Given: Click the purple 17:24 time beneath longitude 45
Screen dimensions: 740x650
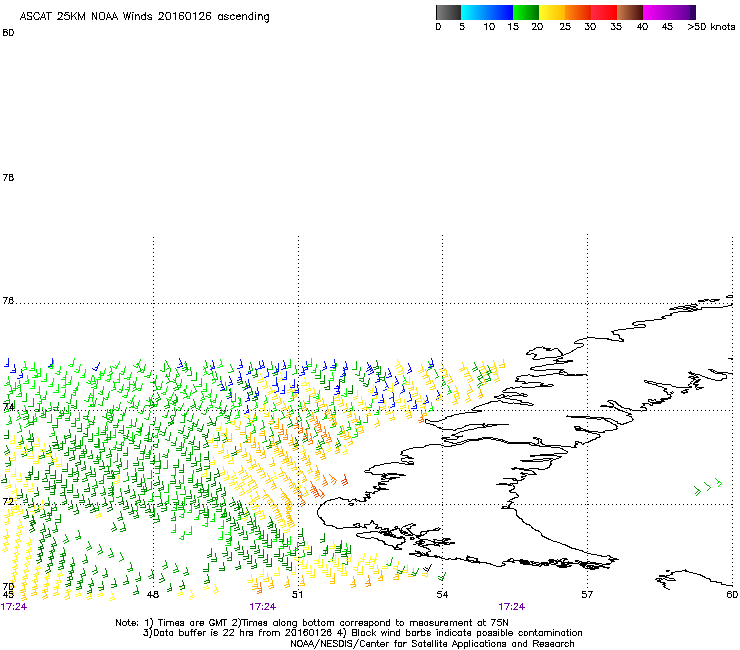Looking at the screenshot, I should pos(14,607).
